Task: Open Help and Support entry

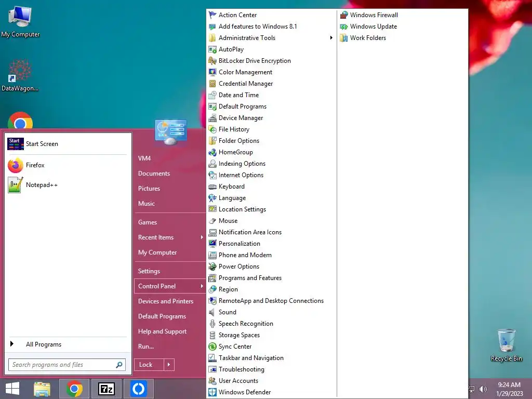Action: coord(162,331)
